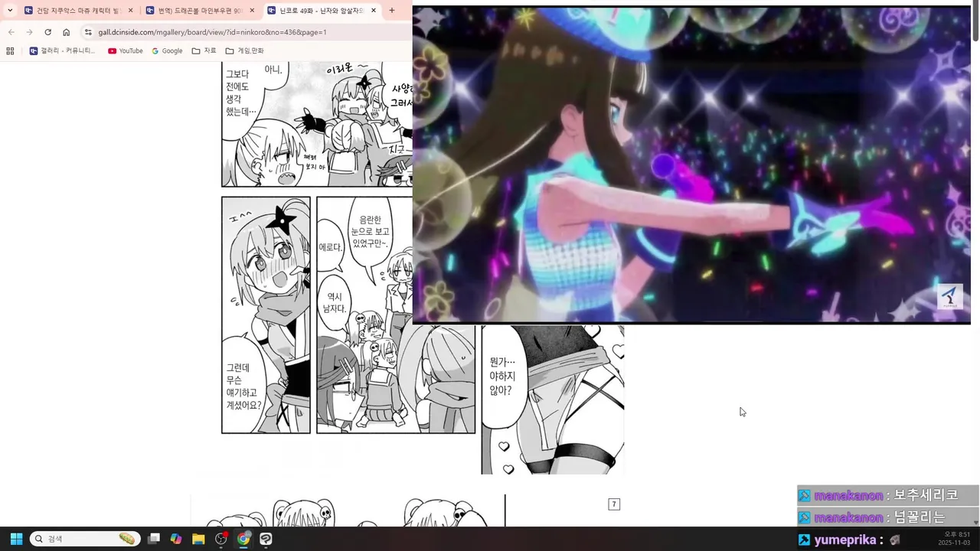Image resolution: width=980 pixels, height=551 pixels.
Task: Open the dark round app with red badge
Action: pyautogui.click(x=221, y=539)
